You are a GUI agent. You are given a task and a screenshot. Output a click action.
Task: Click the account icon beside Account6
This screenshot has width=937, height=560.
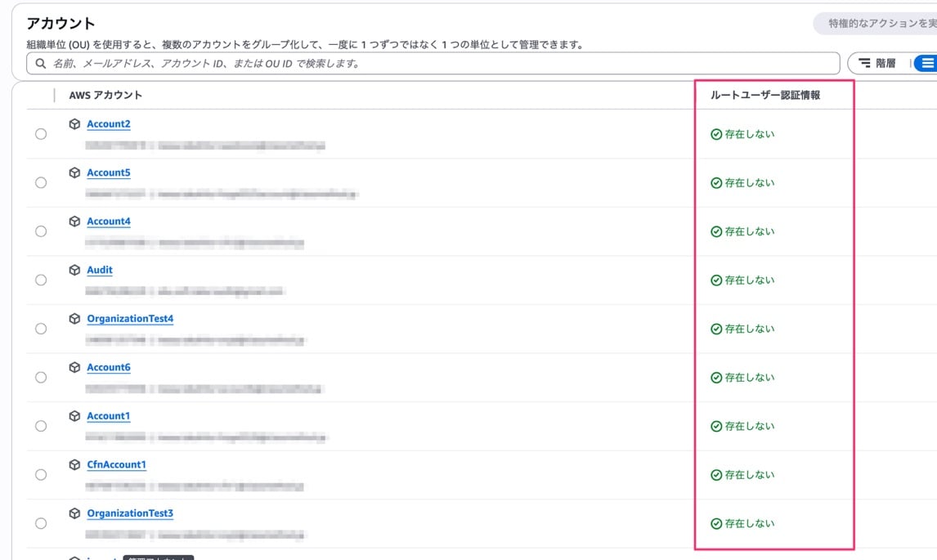coord(76,367)
